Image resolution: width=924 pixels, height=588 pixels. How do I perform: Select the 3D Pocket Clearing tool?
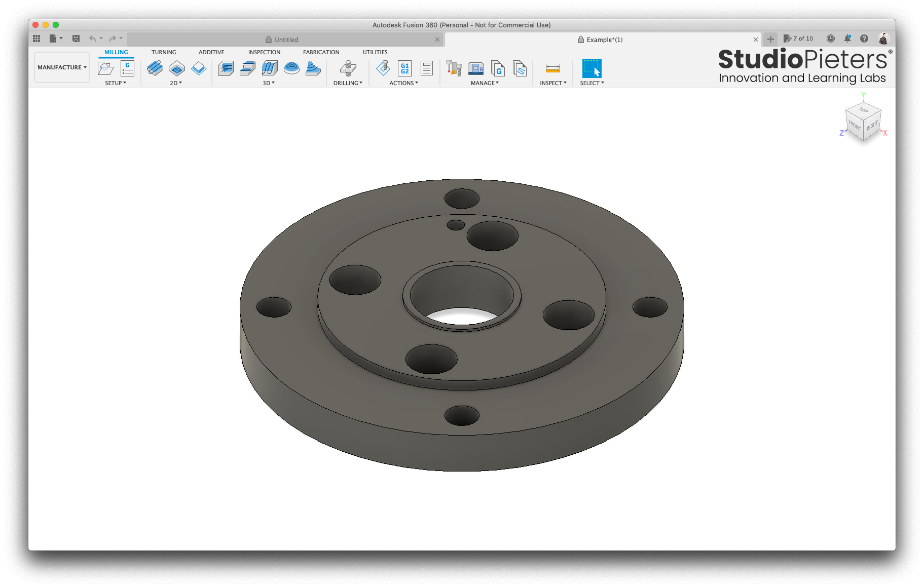click(x=248, y=68)
